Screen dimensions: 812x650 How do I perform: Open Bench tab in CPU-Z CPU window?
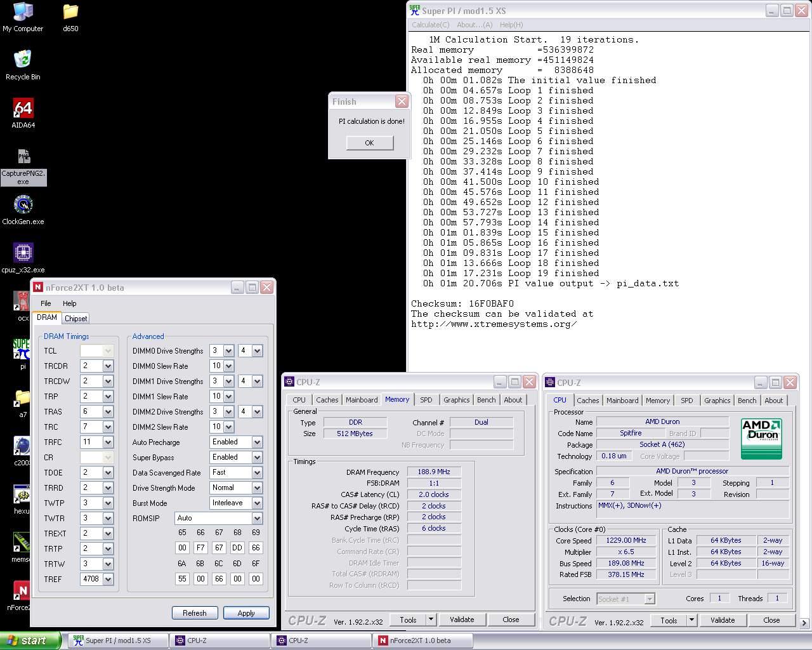(x=747, y=401)
